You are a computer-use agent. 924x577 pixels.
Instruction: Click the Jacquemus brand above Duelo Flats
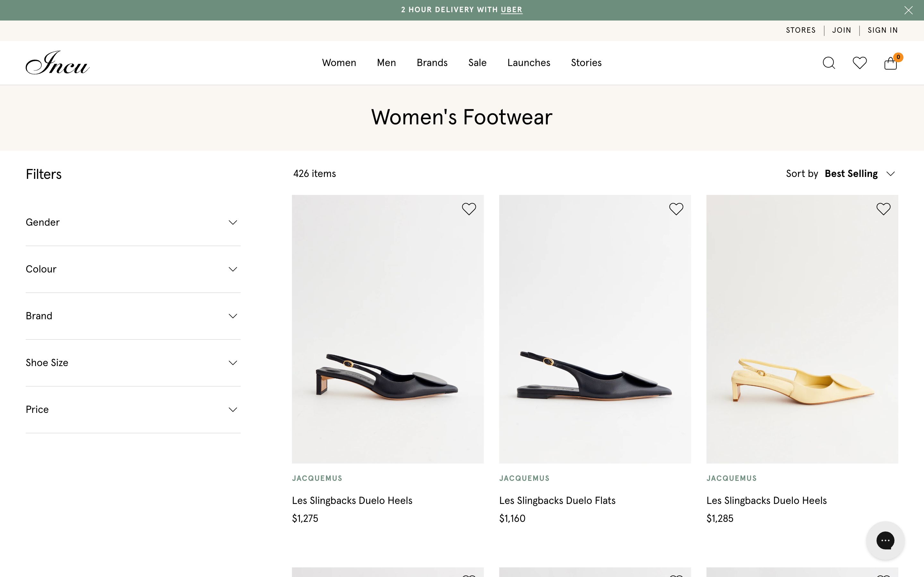pos(524,479)
